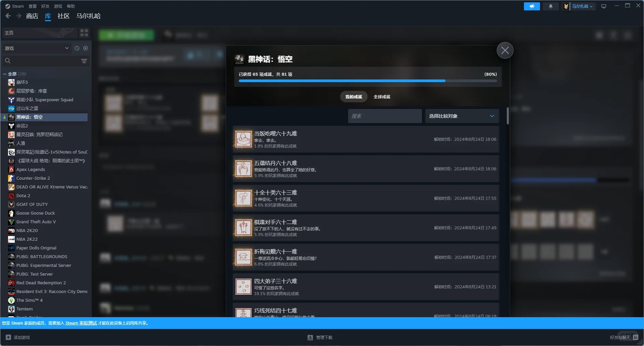Switch to Big Picture mode icon

pos(604,6)
